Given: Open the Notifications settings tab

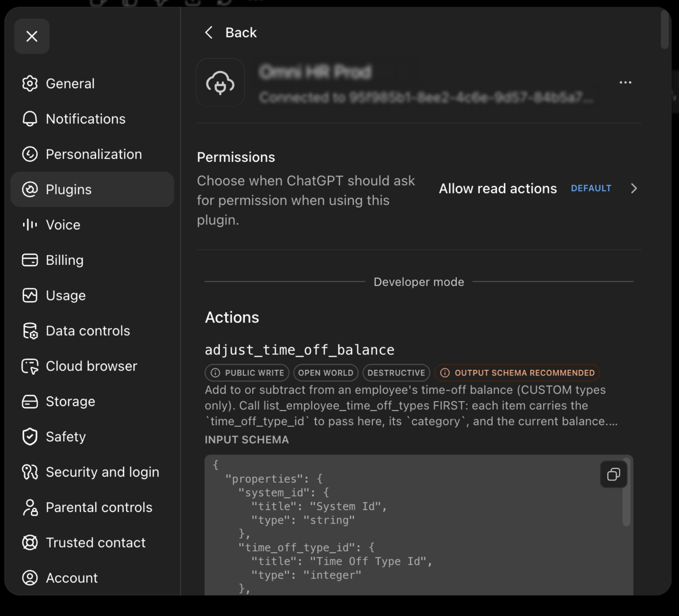Looking at the screenshot, I should click(92, 119).
